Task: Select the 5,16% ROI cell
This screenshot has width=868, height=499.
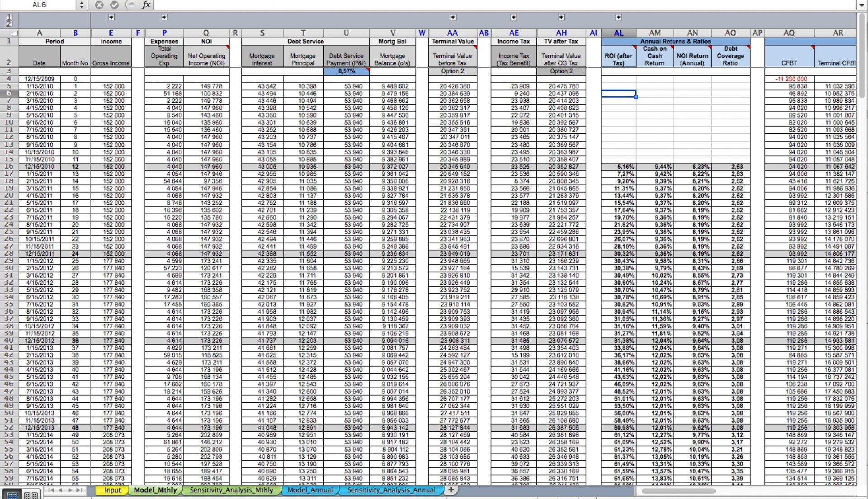Action: coord(618,166)
